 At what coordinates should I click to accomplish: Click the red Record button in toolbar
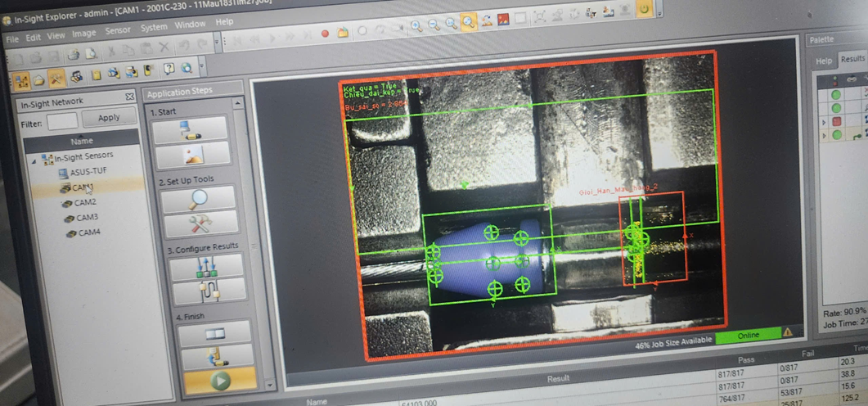[x=325, y=33]
